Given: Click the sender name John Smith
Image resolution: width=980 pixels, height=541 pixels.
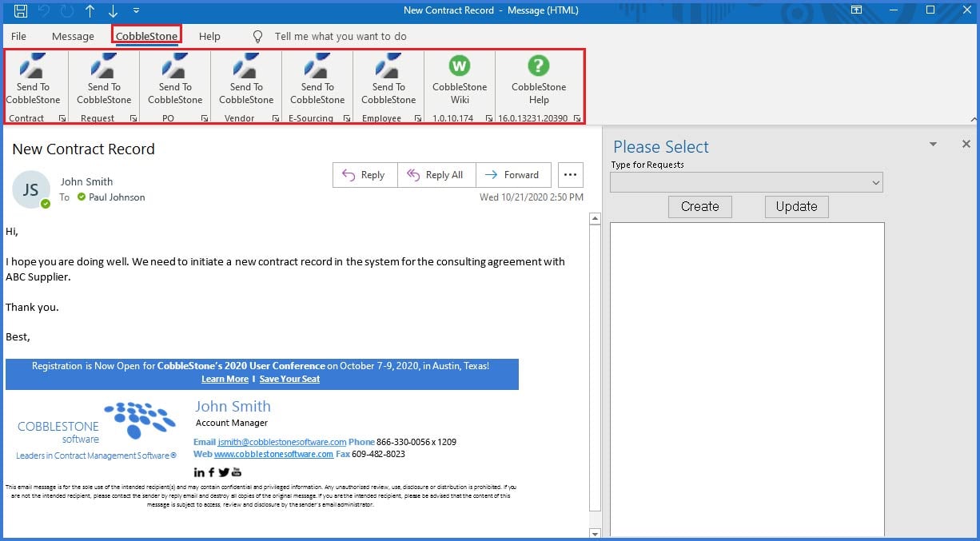Looking at the screenshot, I should click(x=86, y=181).
